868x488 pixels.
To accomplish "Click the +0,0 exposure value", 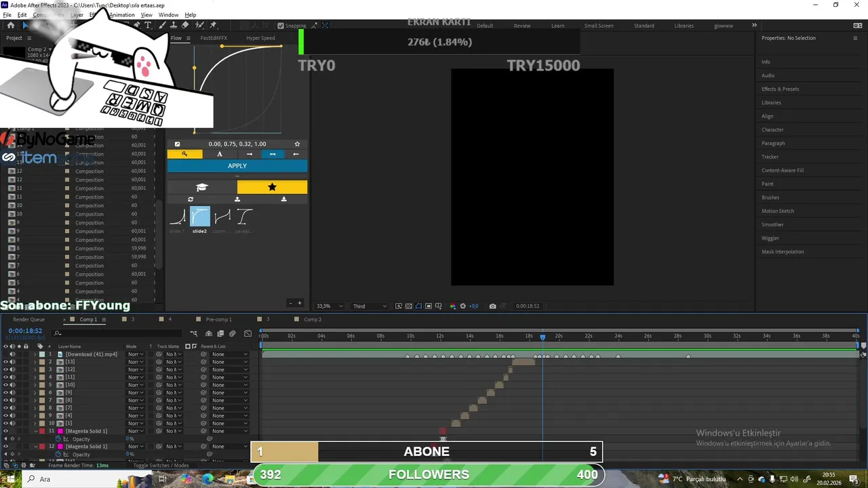I will [x=473, y=306].
